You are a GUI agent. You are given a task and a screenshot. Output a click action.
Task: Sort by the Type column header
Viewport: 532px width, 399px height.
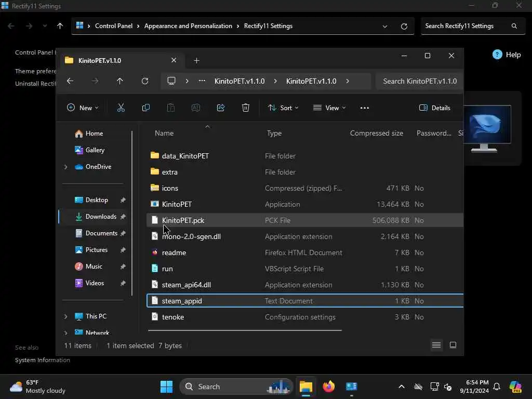[x=274, y=134]
